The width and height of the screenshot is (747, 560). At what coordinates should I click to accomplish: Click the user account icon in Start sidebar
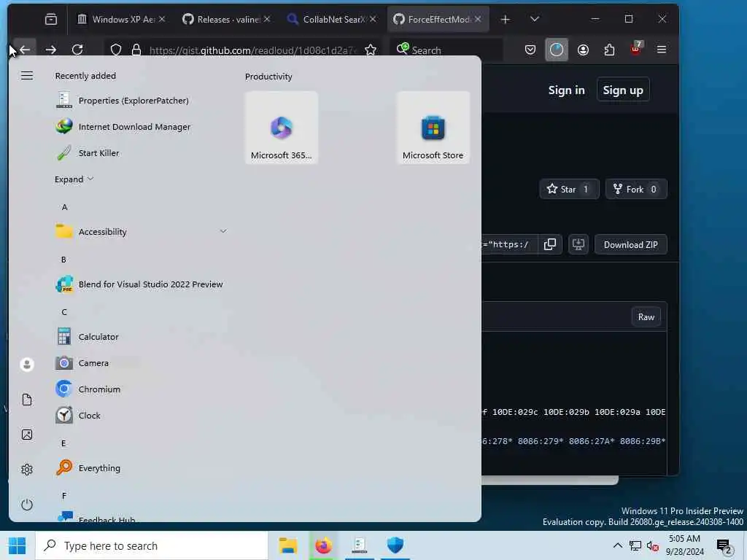tap(27, 365)
